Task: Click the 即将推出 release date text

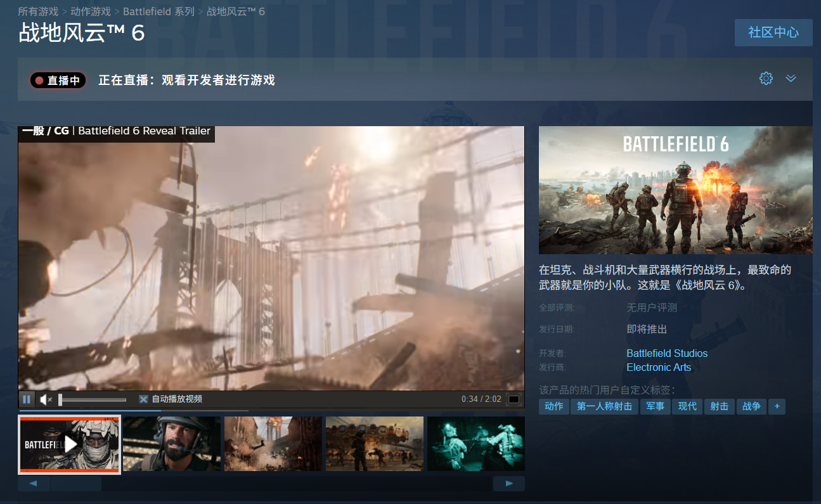Action: pyautogui.click(x=647, y=329)
